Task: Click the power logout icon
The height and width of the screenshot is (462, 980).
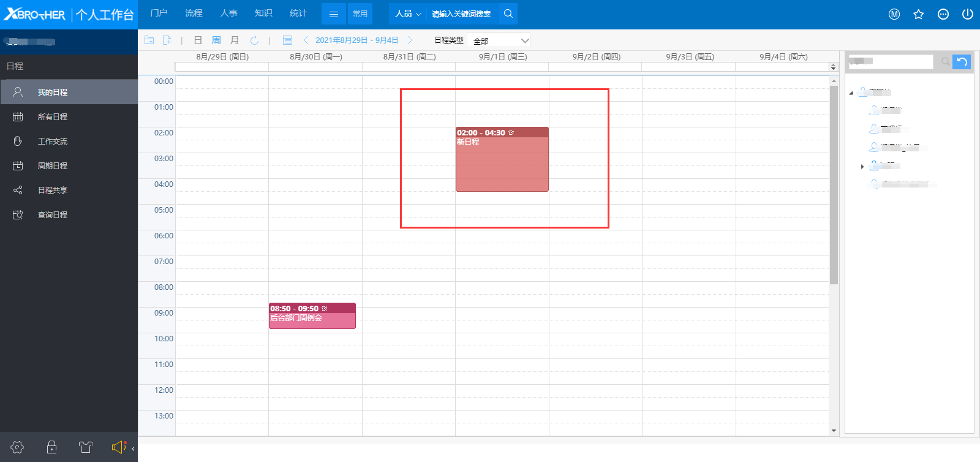Action: [967, 14]
